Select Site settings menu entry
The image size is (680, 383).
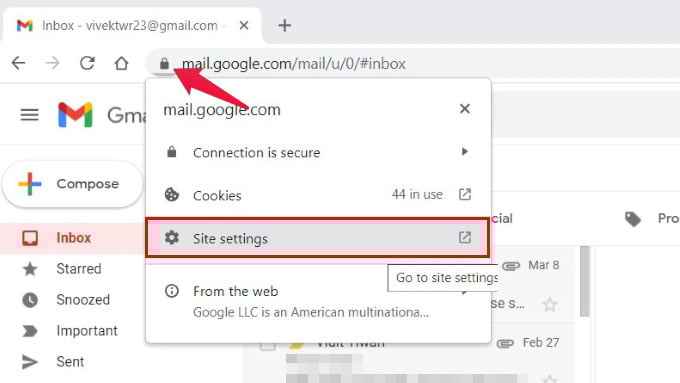tap(318, 238)
